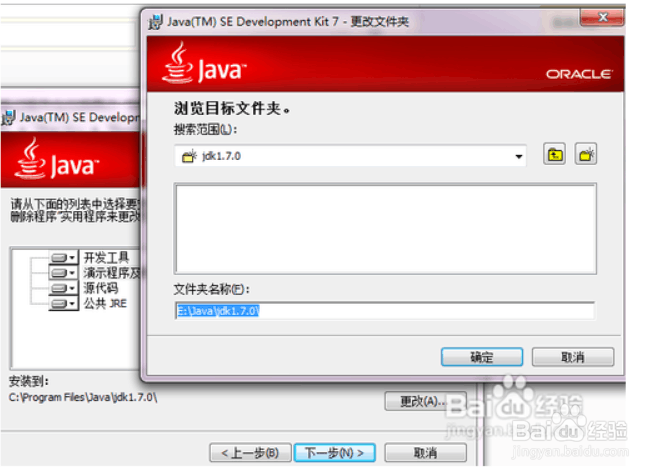Click the dropdown arrow of the folder combo box

tap(518, 156)
